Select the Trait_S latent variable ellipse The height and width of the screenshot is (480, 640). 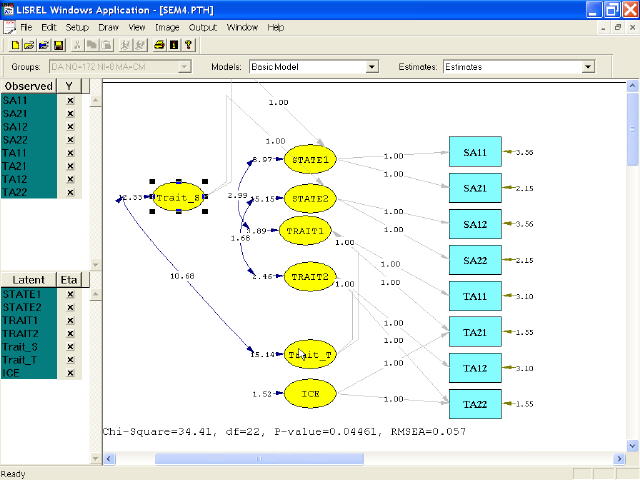179,197
